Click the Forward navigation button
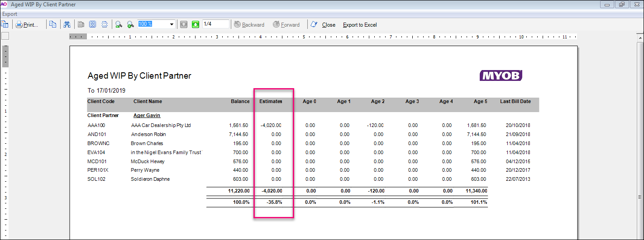The height and width of the screenshot is (240, 644). (286, 25)
